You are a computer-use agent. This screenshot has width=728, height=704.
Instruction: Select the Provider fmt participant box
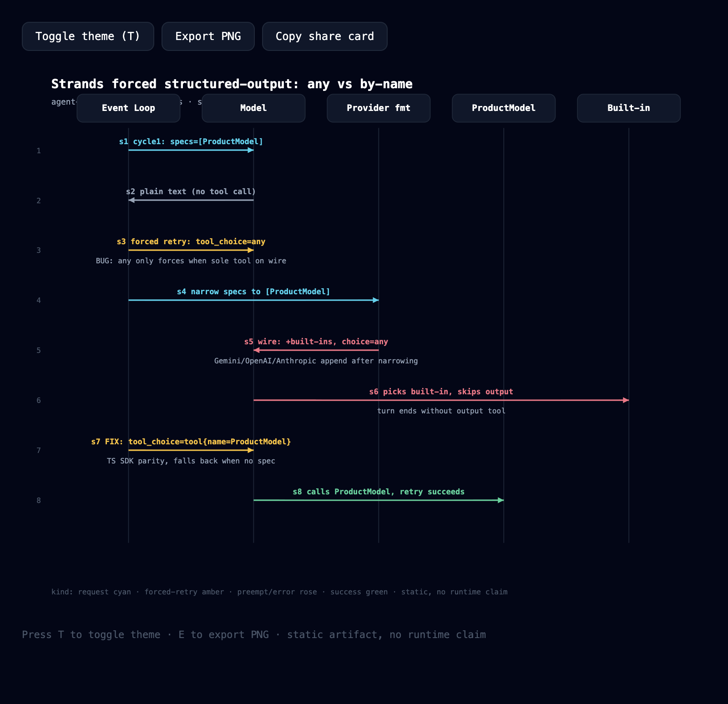[x=379, y=108]
